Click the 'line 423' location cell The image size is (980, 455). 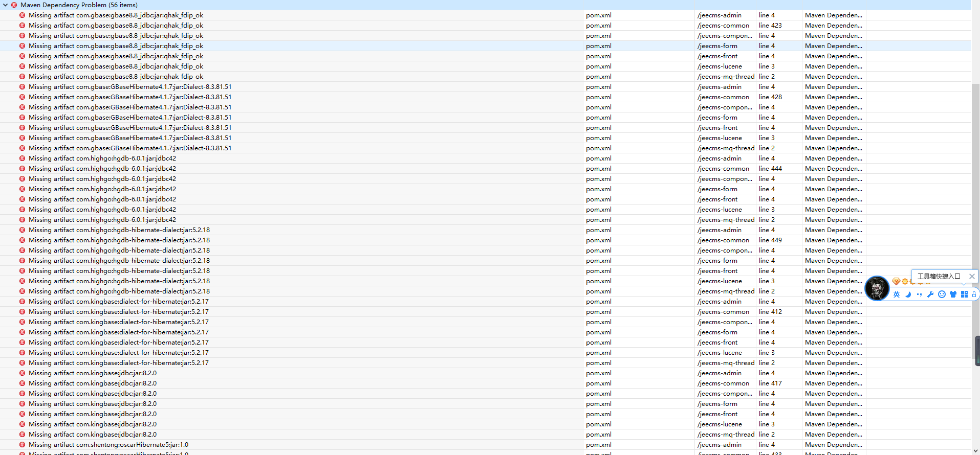(770, 26)
